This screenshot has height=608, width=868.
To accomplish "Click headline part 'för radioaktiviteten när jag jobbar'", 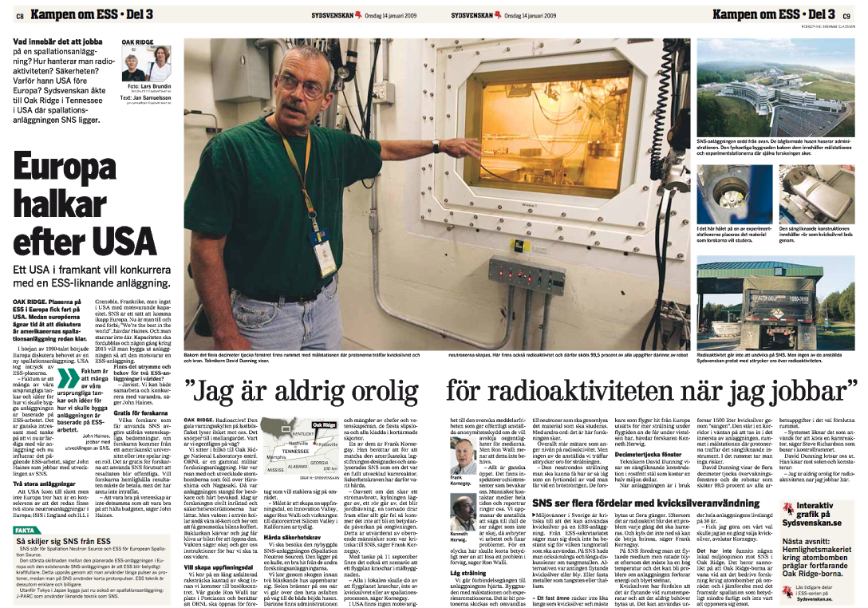I will tap(652, 390).
